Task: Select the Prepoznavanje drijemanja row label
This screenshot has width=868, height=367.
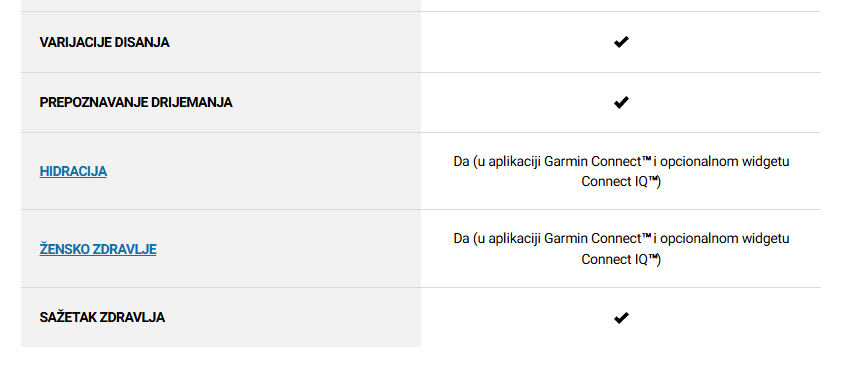Action: [x=136, y=103]
